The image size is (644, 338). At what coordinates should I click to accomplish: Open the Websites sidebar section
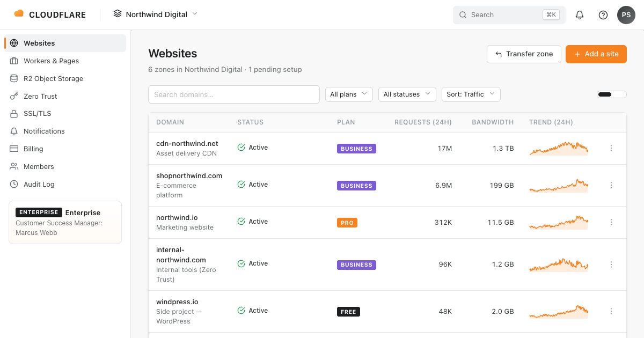65,43
